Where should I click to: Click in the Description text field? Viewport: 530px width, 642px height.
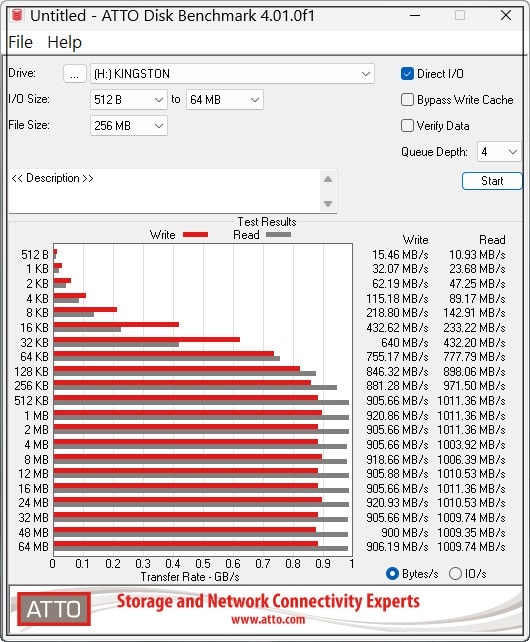click(x=164, y=190)
